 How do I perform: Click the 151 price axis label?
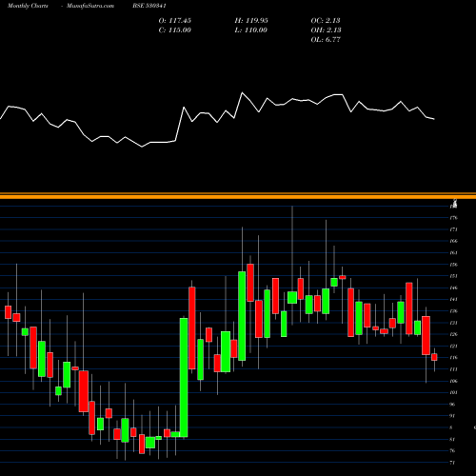pos(453,276)
